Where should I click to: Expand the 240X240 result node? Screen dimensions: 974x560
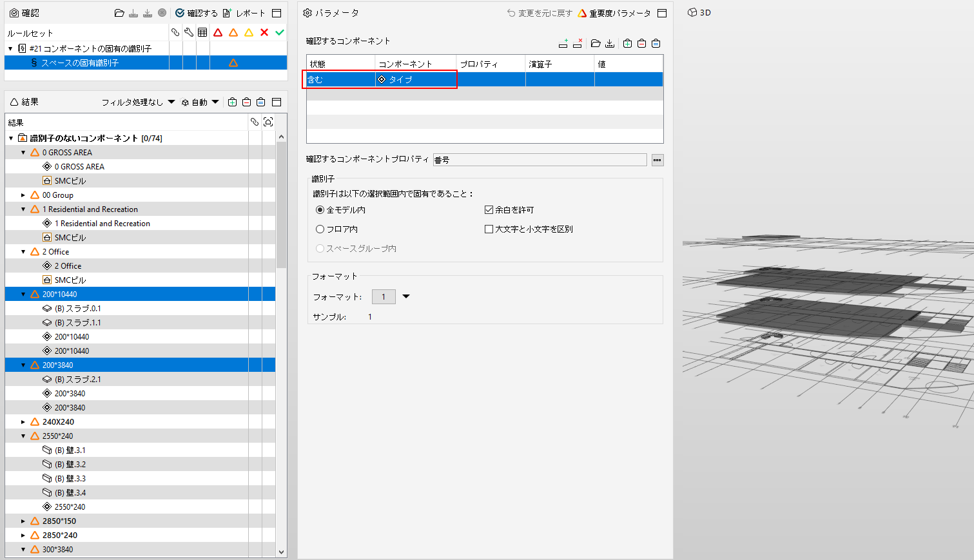[23, 422]
